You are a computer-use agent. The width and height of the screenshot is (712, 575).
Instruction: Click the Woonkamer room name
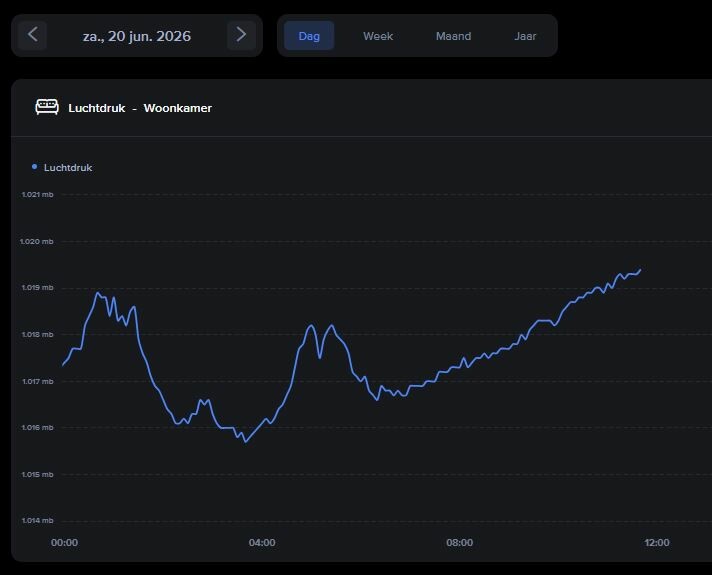click(178, 108)
